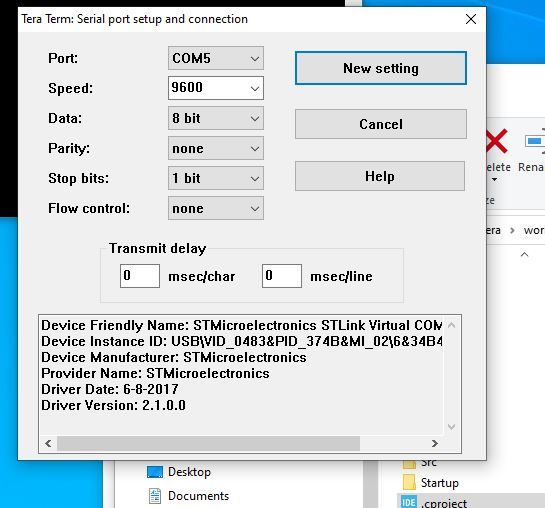Select the Device Friendly Name line

242,326
